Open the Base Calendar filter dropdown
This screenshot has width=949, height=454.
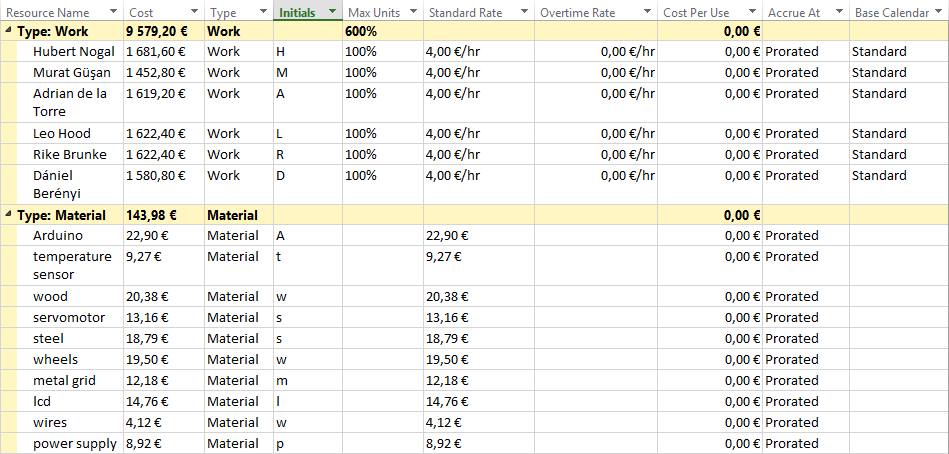point(941,12)
